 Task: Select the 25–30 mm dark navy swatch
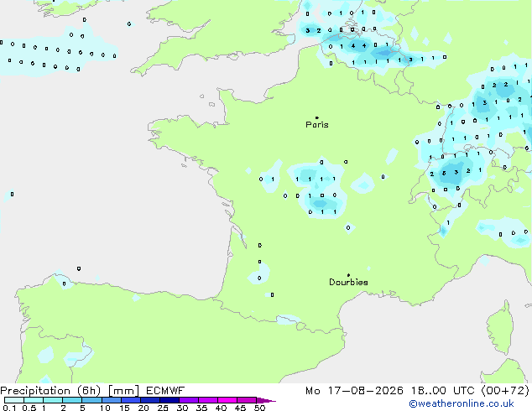coord(170,400)
